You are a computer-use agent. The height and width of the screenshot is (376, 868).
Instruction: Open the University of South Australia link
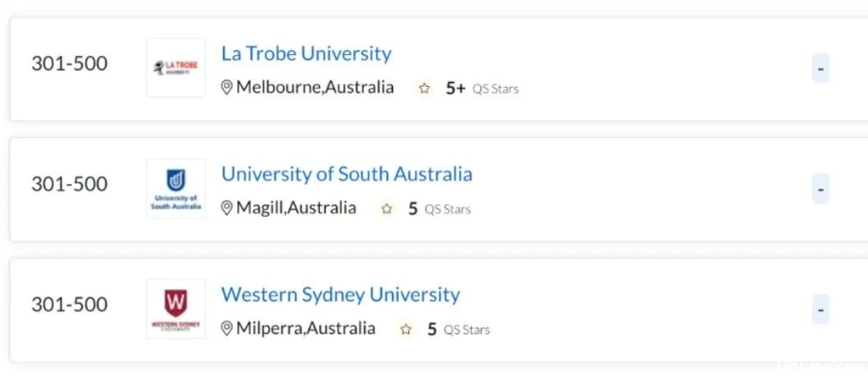[x=346, y=174]
